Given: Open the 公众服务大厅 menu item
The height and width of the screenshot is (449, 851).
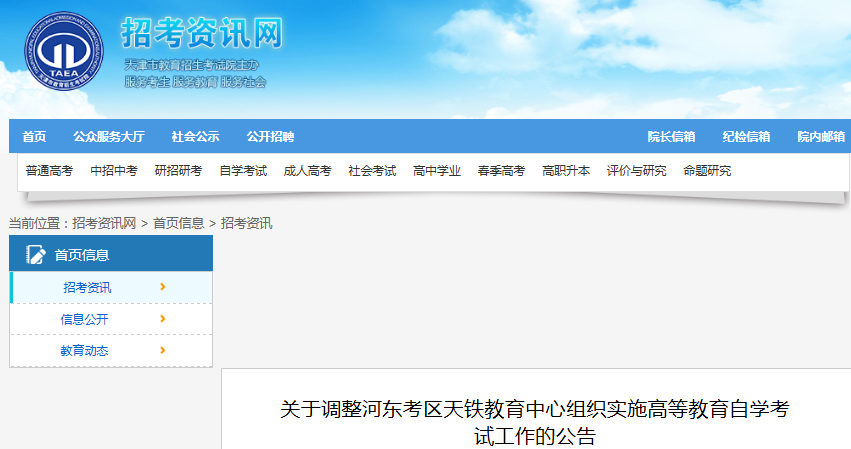Looking at the screenshot, I should (x=108, y=137).
